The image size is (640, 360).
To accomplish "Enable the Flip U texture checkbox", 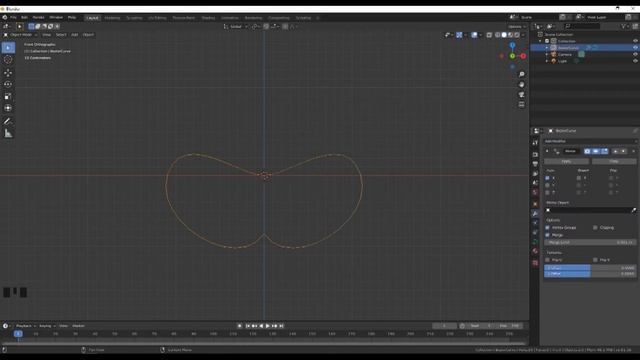I will click(x=547, y=260).
